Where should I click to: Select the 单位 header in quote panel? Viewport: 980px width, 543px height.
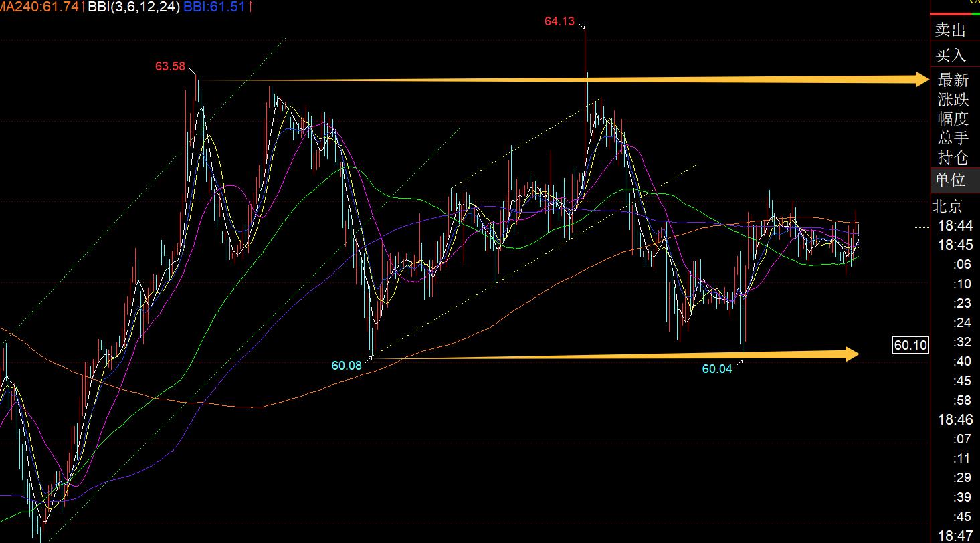click(x=951, y=179)
